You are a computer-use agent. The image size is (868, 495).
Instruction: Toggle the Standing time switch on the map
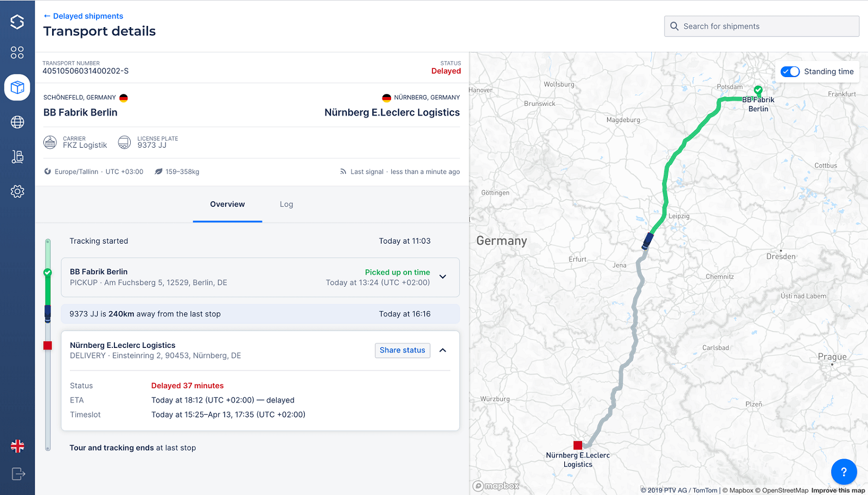(790, 72)
